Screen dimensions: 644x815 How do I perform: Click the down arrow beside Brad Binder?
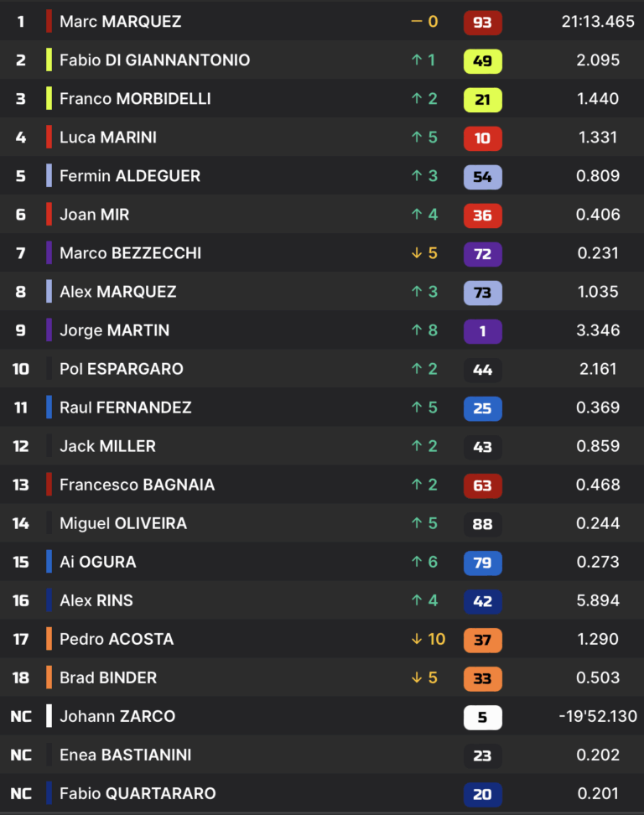point(416,677)
